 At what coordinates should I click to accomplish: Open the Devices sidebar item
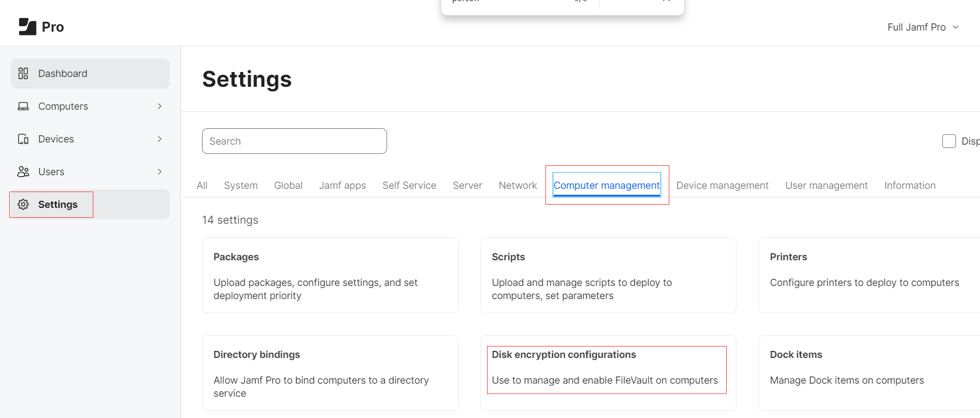point(90,139)
